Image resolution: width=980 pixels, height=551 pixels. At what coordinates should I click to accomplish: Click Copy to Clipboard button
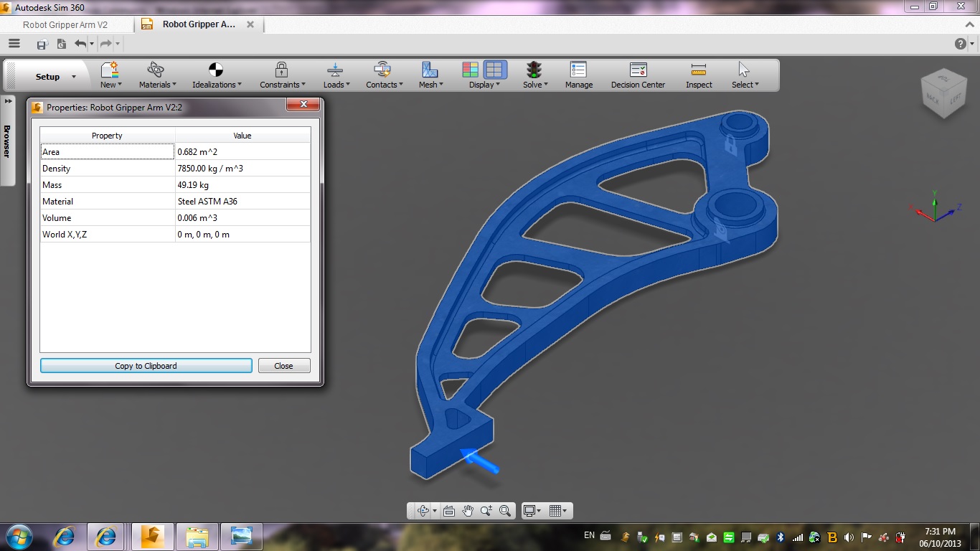146,366
